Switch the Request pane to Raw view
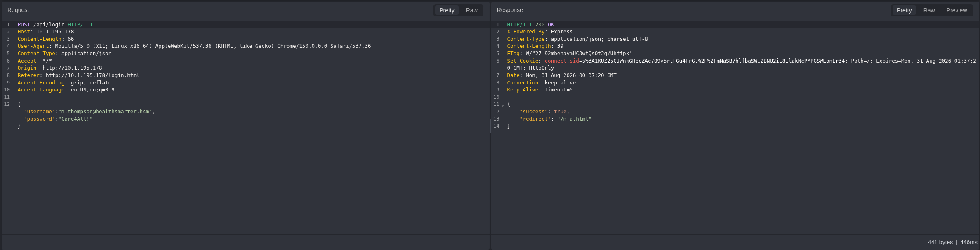This screenshot has width=980, height=250. coord(471,10)
